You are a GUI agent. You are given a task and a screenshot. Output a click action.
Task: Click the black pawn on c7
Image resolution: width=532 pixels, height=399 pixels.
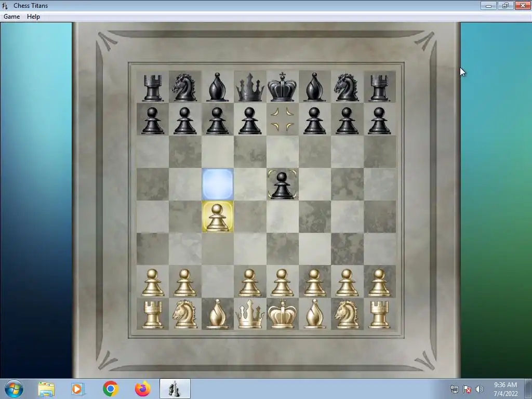pos(217,121)
